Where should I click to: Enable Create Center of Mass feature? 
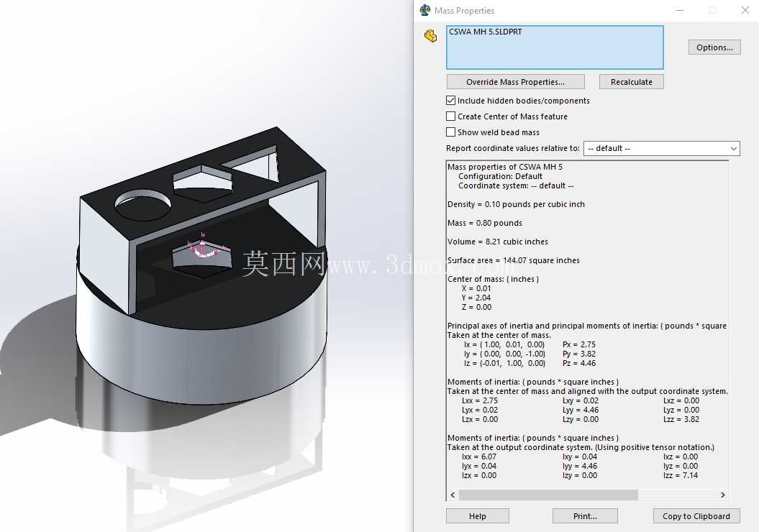tap(450, 116)
